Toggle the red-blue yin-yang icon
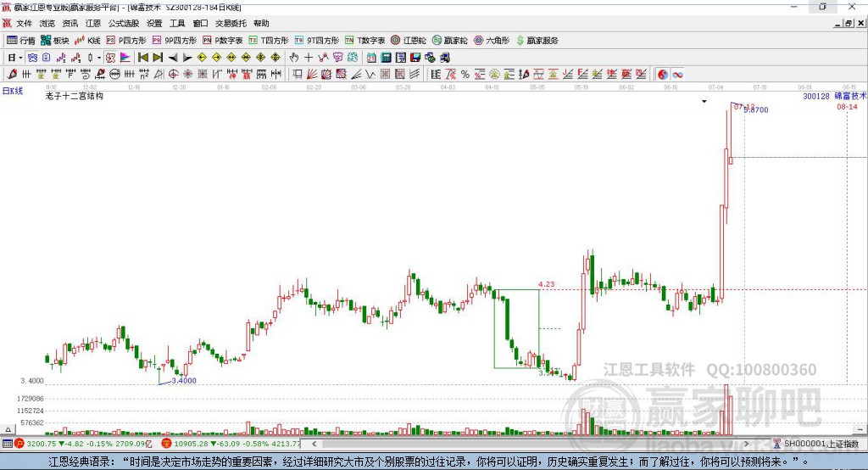The image size is (868, 470). click(663, 75)
